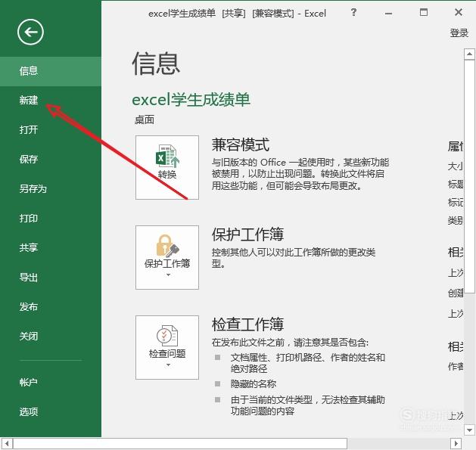Open the 保护工作簿 lock icon button
This screenshot has height=450, width=476.
coord(167,257)
